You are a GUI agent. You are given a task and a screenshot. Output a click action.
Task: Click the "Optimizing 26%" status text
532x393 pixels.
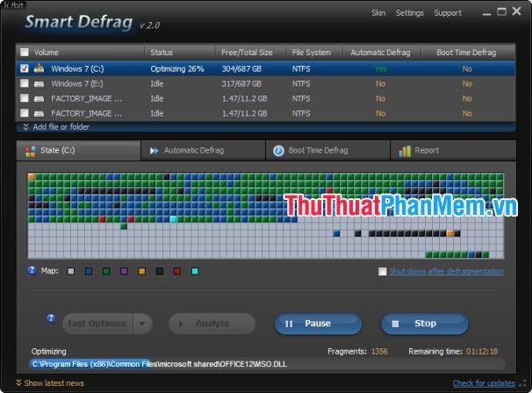177,68
